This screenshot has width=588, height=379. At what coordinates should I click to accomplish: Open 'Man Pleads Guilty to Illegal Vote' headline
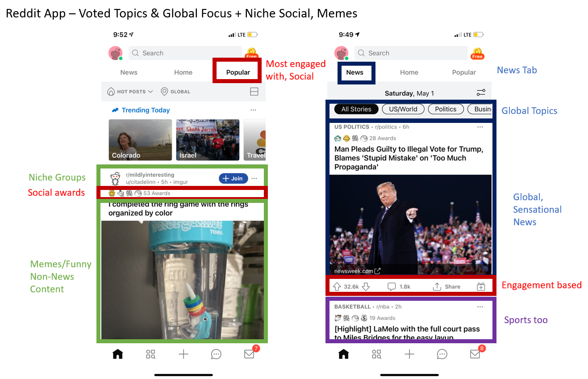(409, 158)
